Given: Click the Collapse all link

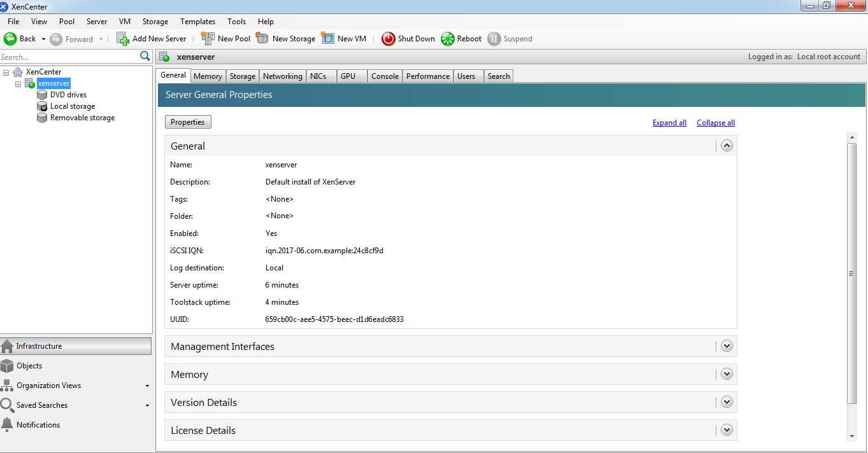Looking at the screenshot, I should click(x=716, y=123).
